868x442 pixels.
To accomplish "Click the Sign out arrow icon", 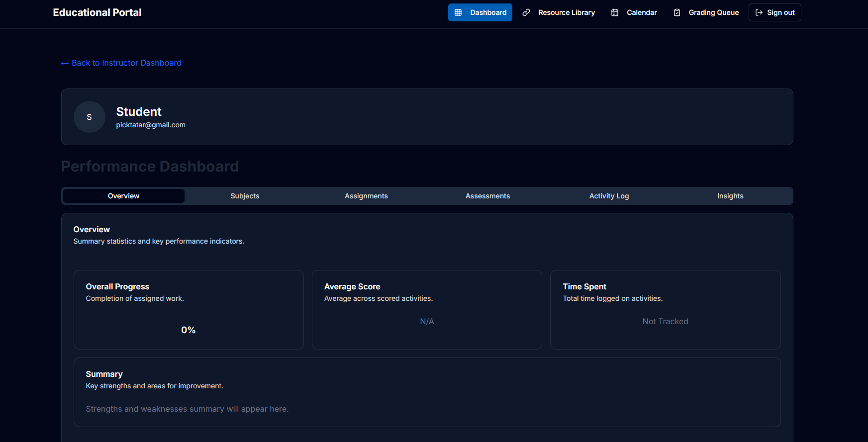I will [759, 12].
